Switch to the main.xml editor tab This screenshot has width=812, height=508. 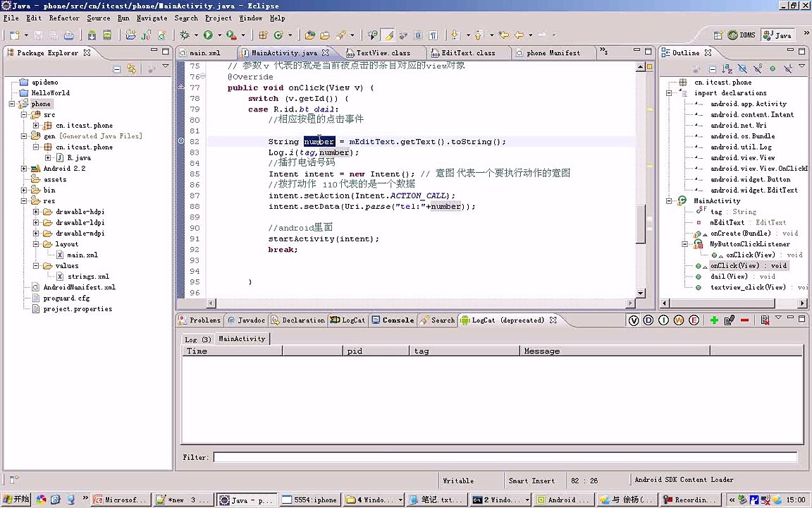click(x=204, y=53)
